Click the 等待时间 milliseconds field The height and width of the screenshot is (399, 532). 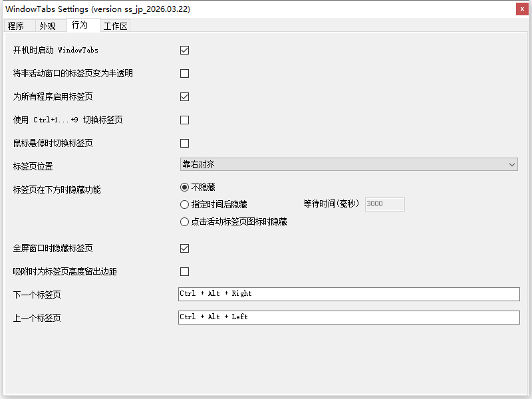(x=384, y=204)
